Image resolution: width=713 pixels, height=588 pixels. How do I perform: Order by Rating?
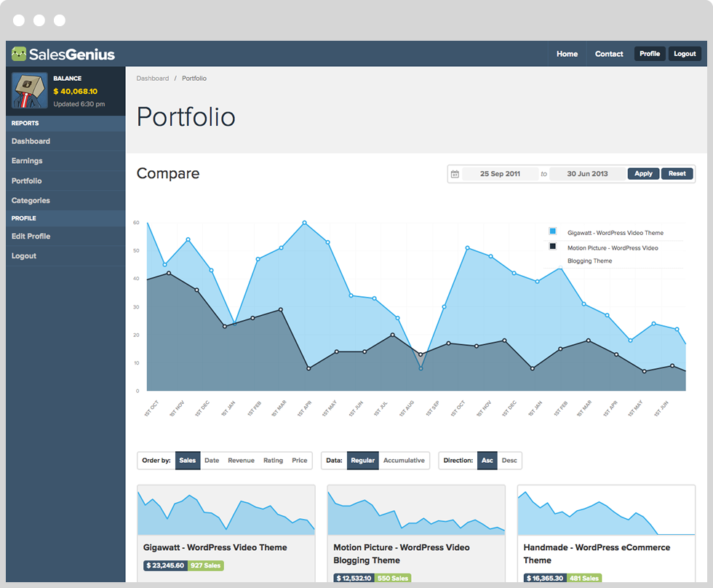(273, 460)
